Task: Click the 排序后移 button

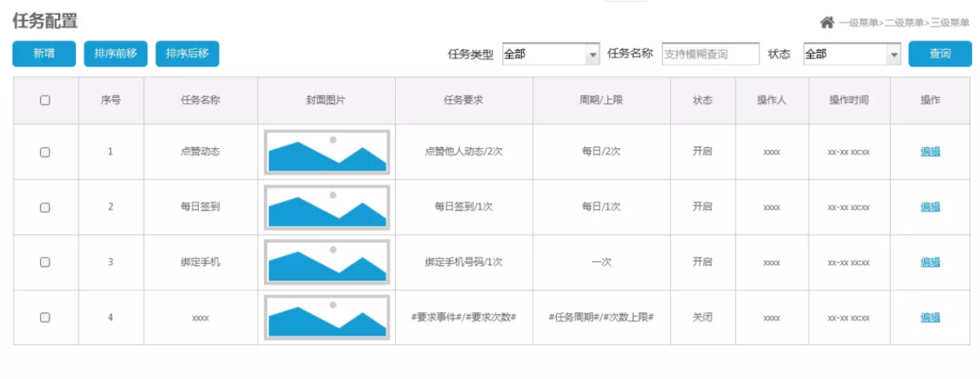Action: coord(187,53)
